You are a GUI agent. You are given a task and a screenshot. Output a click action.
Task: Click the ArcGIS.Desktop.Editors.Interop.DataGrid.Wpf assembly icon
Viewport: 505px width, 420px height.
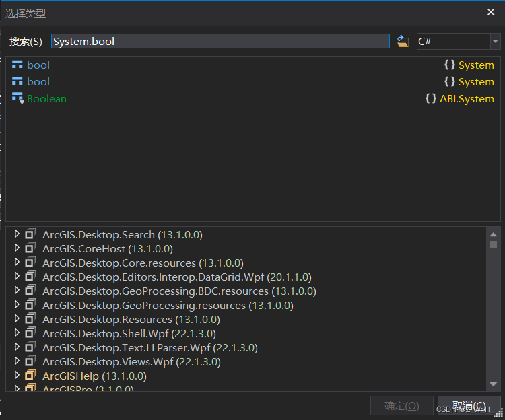coord(30,276)
